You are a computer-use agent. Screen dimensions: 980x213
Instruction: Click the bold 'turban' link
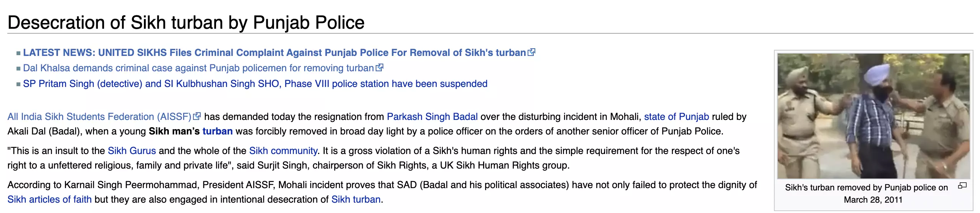[x=217, y=131]
